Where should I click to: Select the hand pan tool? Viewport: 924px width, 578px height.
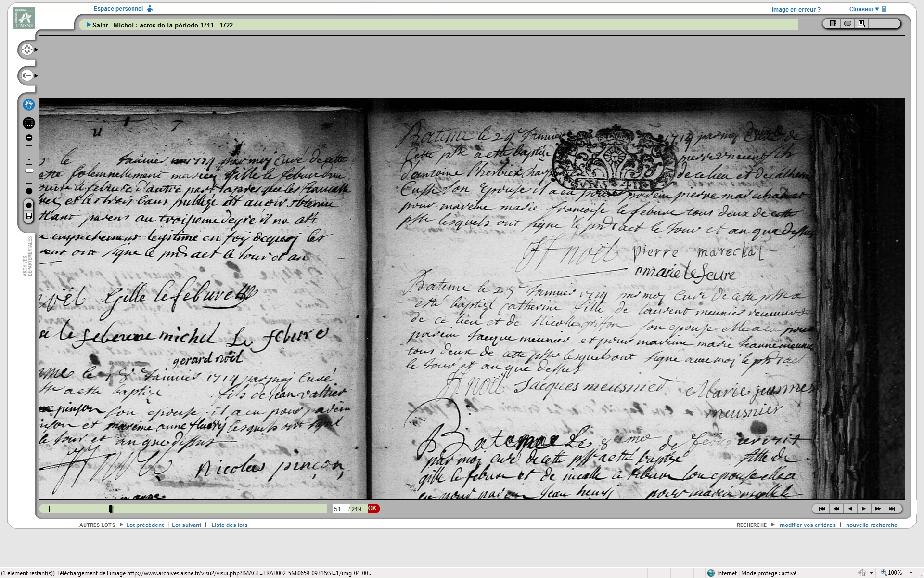pos(29,105)
